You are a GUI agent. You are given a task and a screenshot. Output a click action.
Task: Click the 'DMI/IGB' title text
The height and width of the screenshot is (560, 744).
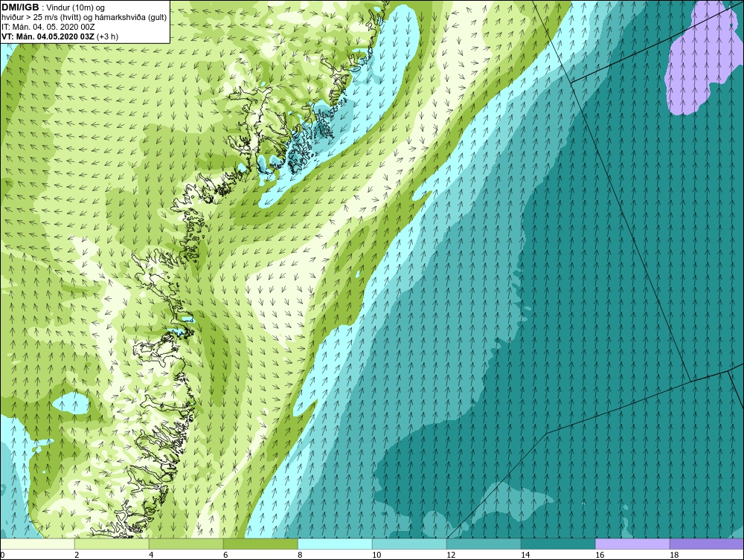(x=20, y=7)
